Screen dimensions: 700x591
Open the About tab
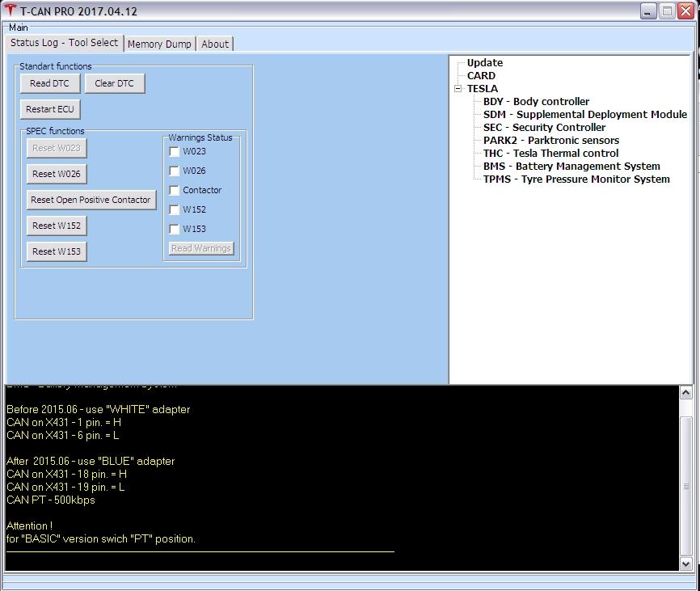pos(215,44)
